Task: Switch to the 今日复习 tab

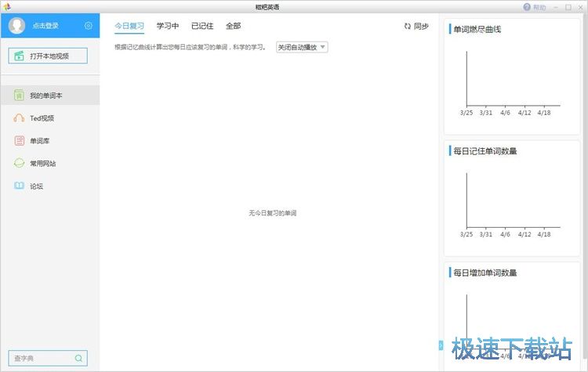Action: (129, 26)
